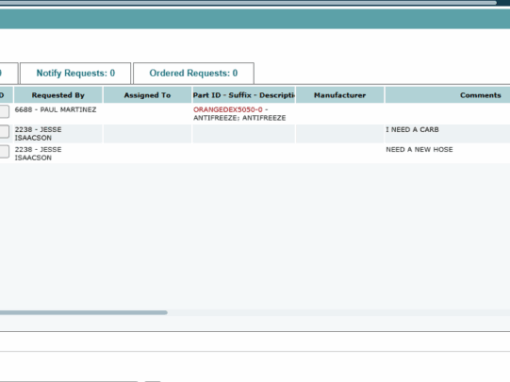Image resolution: width=510 pixels, height=382 pixels.
Task: Sort by the Assigned To column header
Action: (147, 95)
